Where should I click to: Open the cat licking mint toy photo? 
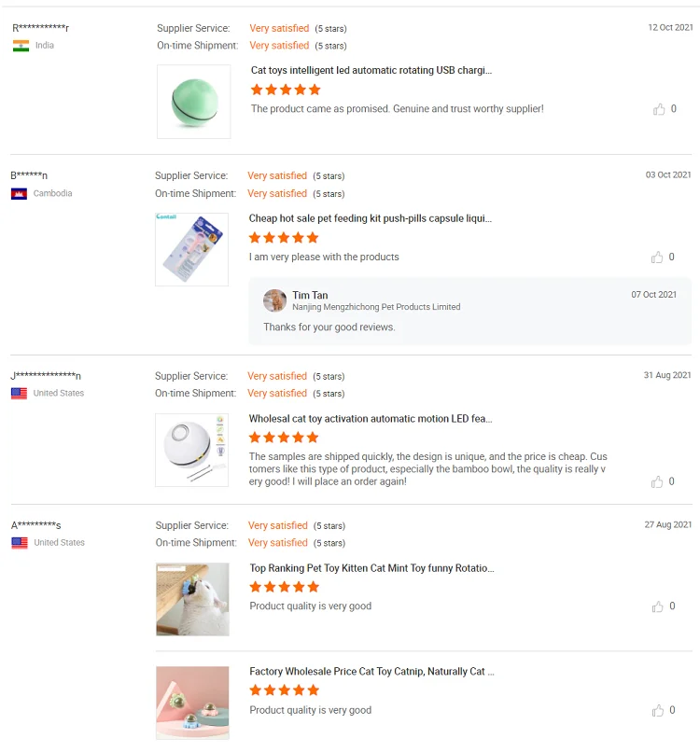point(192,599)
